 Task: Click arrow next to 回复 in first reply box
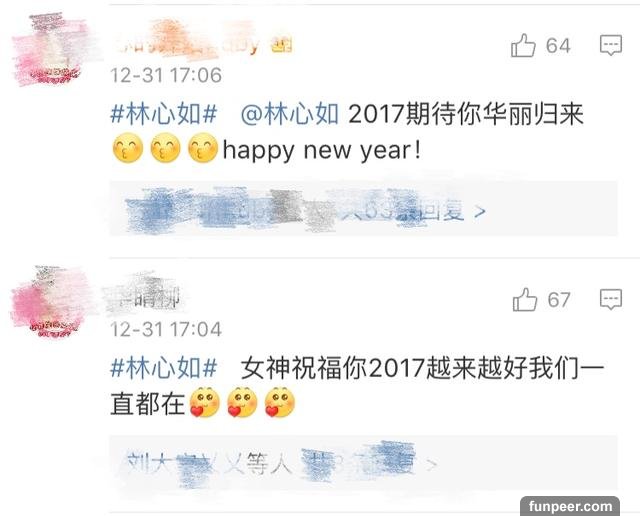480,211
